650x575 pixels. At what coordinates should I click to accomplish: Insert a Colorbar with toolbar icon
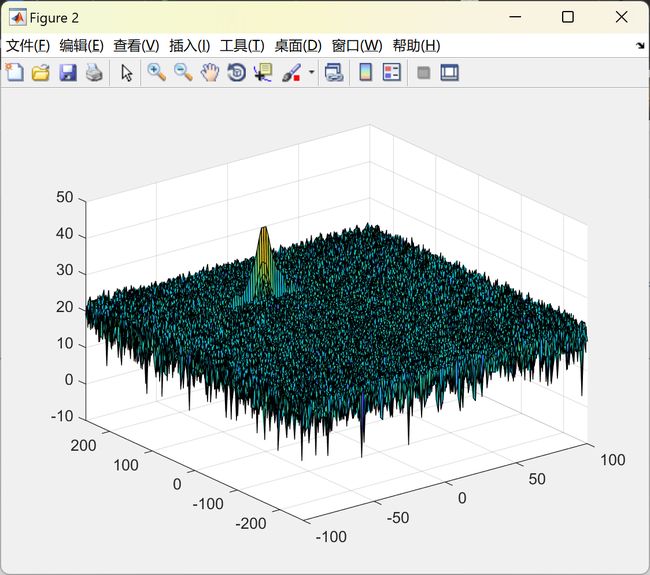[365, 73]
